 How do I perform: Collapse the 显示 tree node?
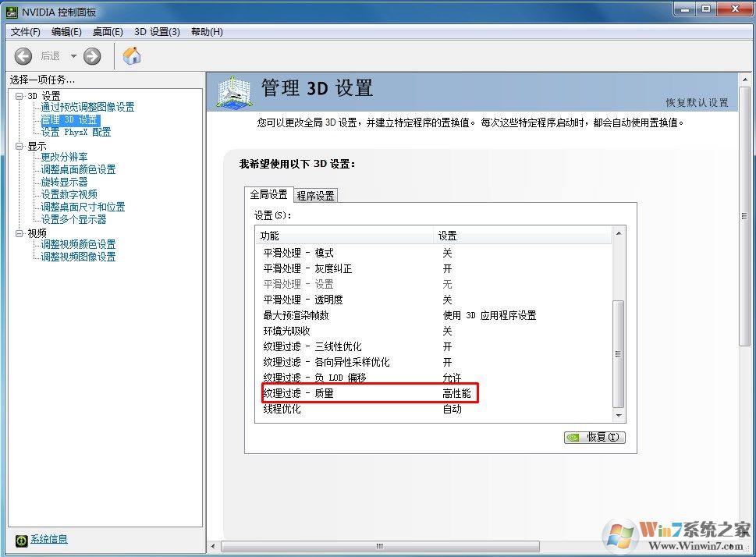tap(19, 146)
